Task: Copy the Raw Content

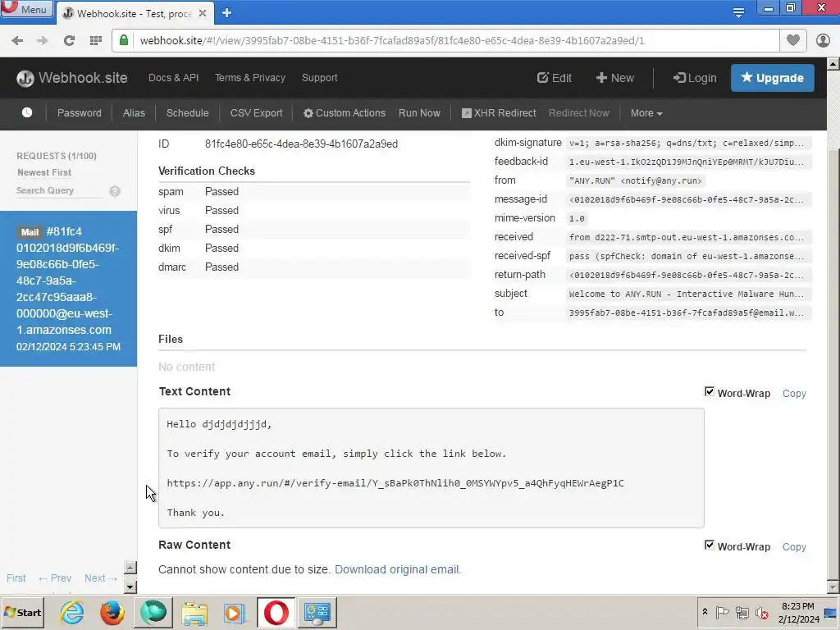Action: [x=794, y=546]
